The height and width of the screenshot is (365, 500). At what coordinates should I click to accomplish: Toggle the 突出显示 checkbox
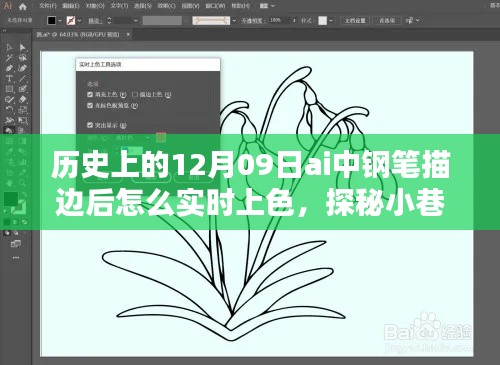(90, 125)
